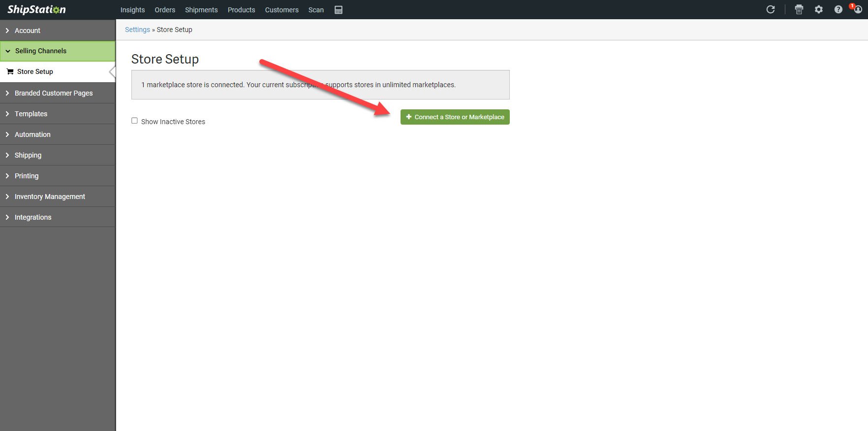Expand the Shipping section chevron
Image resolution: width=868 pixels, height=431 pixels.
pyautogui.click(x=7, y=155)
